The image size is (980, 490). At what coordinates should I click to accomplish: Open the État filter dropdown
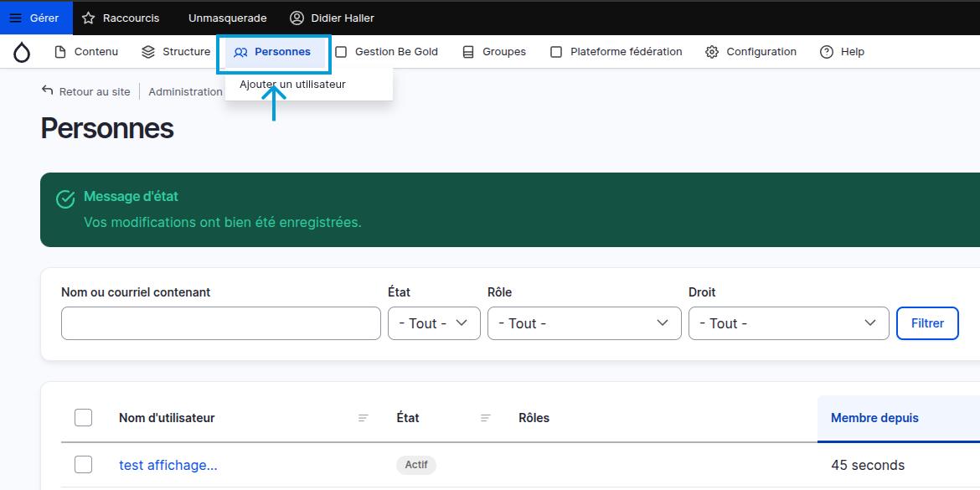coord(434,323)
